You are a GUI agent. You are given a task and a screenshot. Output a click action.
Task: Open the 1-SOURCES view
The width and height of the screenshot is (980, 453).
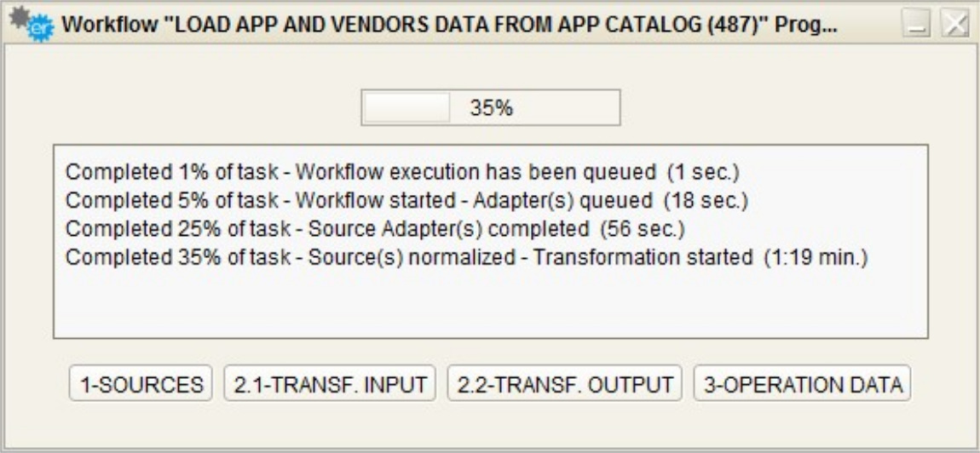[x=141, y=384]
